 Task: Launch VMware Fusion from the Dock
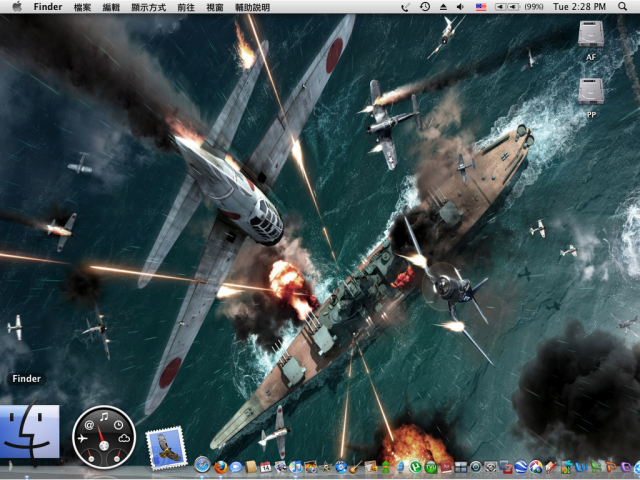pos(506,467)
